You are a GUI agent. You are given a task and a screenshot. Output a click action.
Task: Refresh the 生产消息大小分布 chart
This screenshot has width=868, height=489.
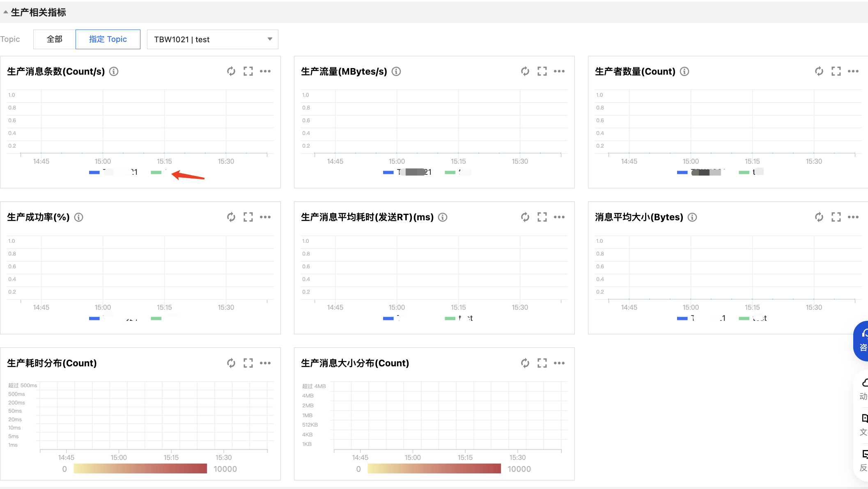[525, 363]
